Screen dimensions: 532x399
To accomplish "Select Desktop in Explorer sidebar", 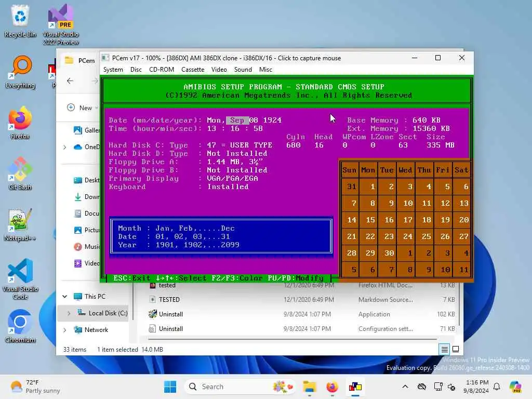I will click(86, 180).
